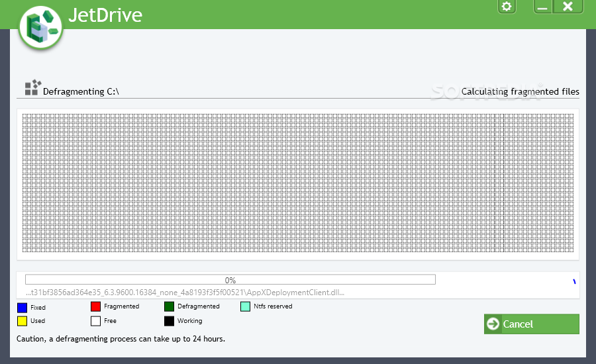The width and height of the screenshot is (596, 364).
Task: Click the 'Defragmented' legend label
Action: [x=199, y=306]
